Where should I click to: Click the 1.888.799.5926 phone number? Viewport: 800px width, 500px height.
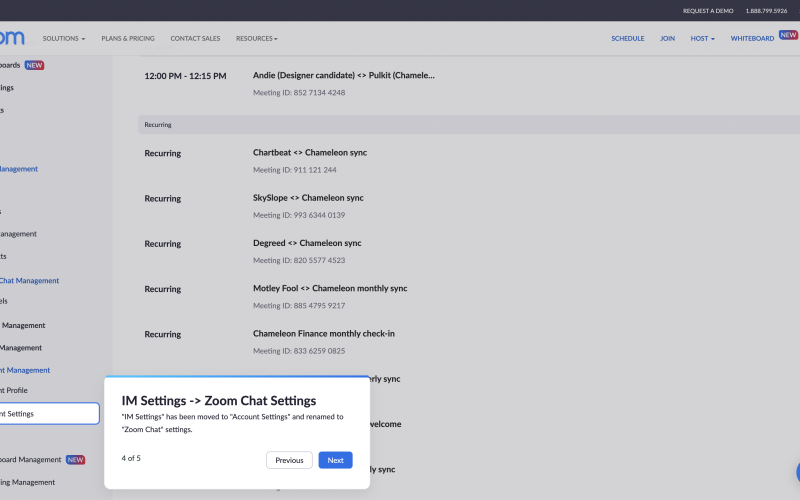click(x=766, y=10)
